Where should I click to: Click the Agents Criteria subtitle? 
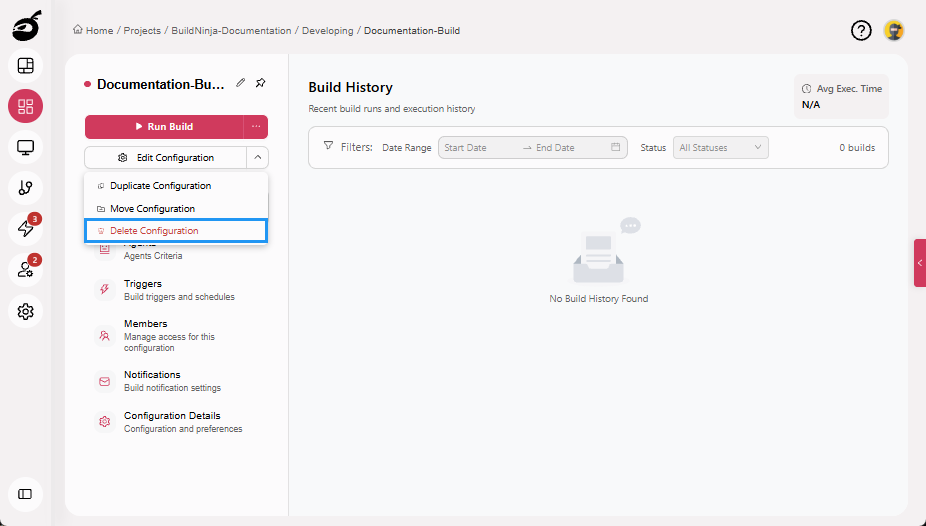(x=153, y=256)
